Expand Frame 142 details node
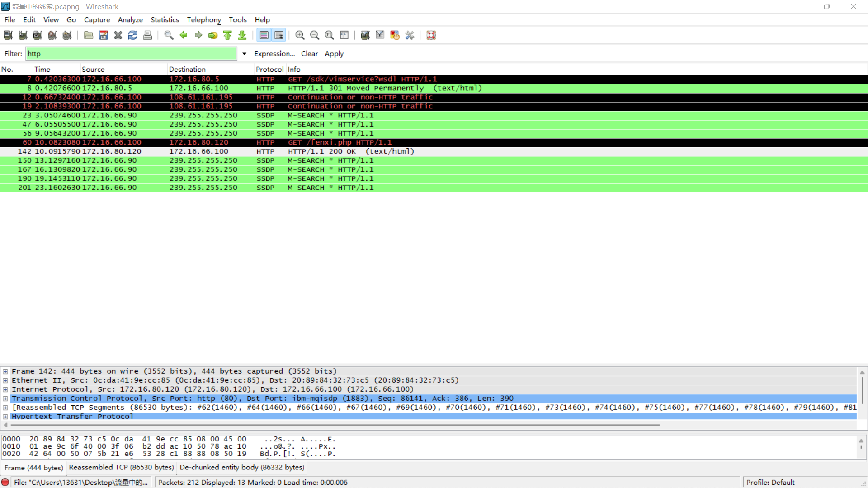 [x=5, y=371]
